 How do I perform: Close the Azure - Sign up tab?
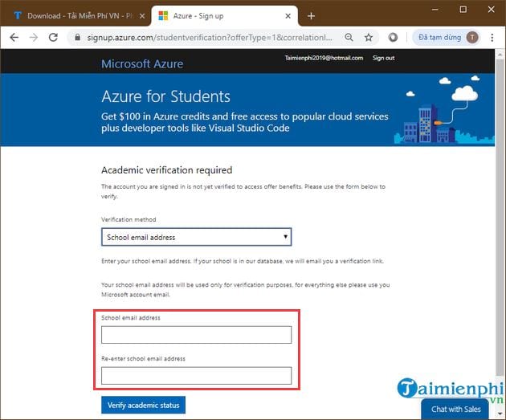coord(288,16)
